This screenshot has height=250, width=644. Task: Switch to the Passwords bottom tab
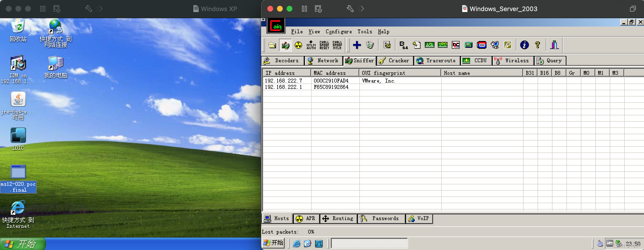click(381, 218)
